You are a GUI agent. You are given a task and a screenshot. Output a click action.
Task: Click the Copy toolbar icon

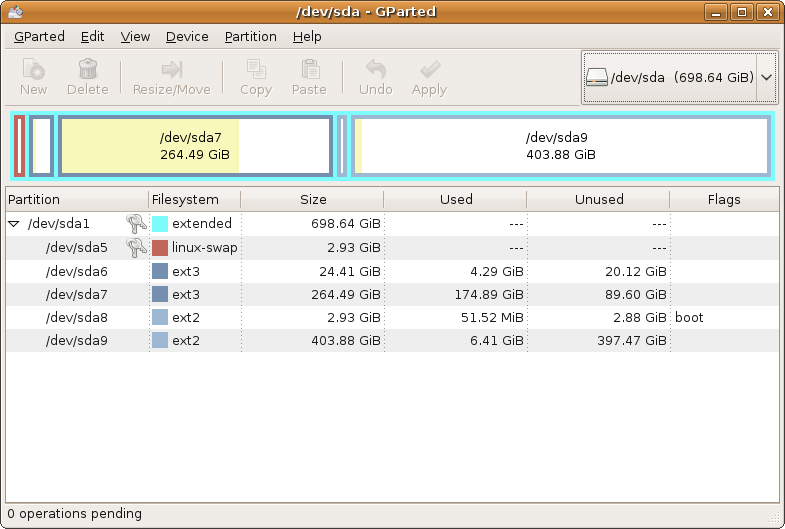(x=256, y=69)
